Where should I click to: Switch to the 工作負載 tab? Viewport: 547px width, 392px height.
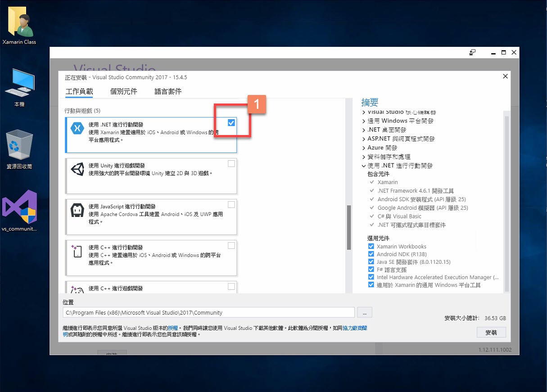[79, 91]
